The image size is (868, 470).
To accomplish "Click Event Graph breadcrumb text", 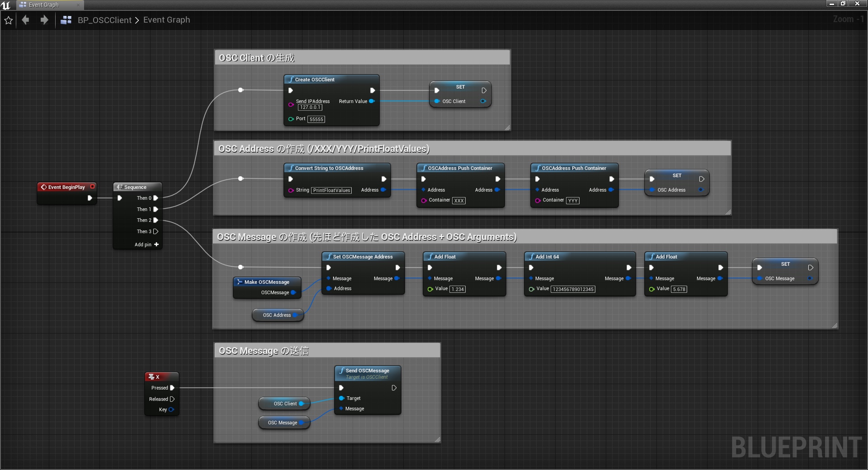I will point(166,20).
